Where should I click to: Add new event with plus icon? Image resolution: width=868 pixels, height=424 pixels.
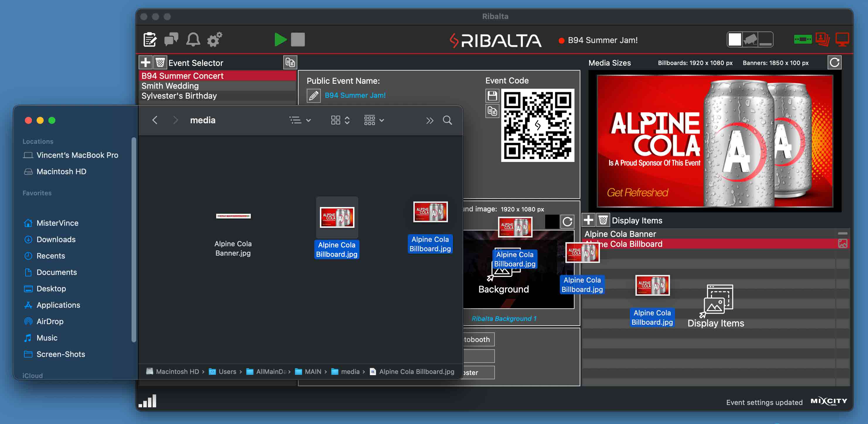pos(146,63)
